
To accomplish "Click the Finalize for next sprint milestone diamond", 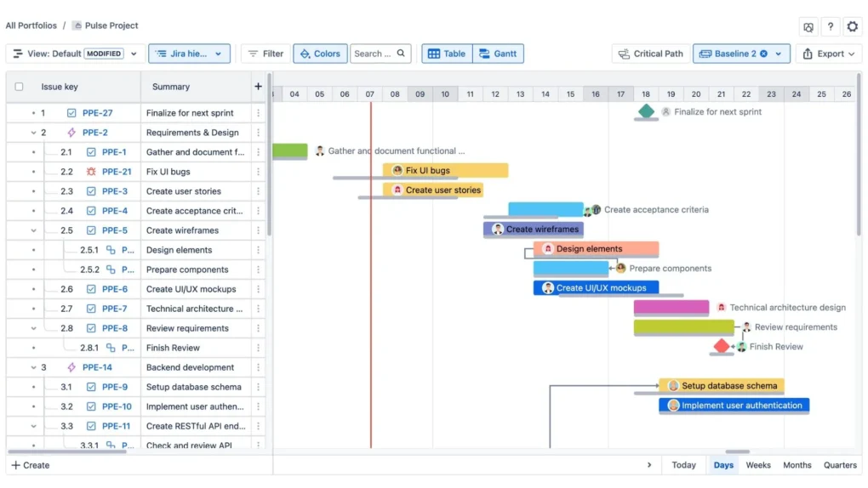I will [647, 111].
